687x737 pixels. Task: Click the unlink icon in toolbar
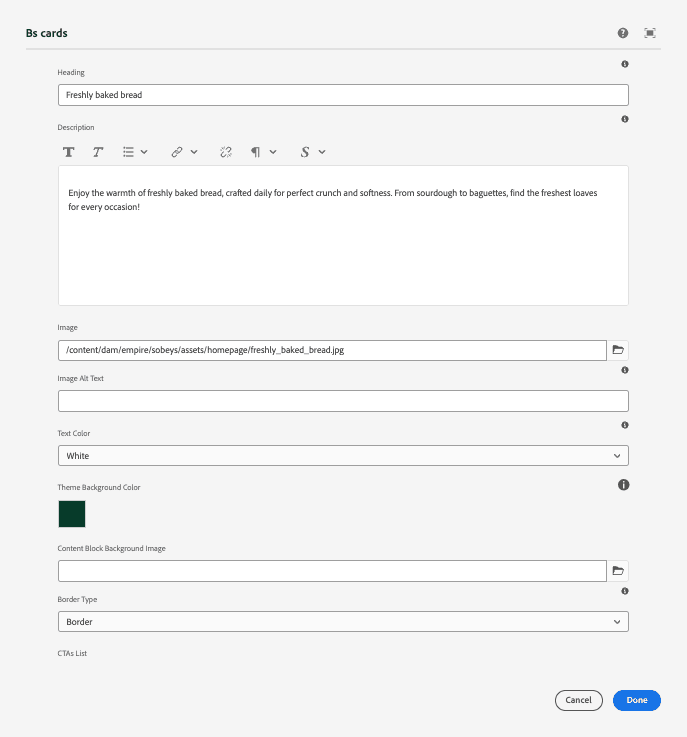226,152
